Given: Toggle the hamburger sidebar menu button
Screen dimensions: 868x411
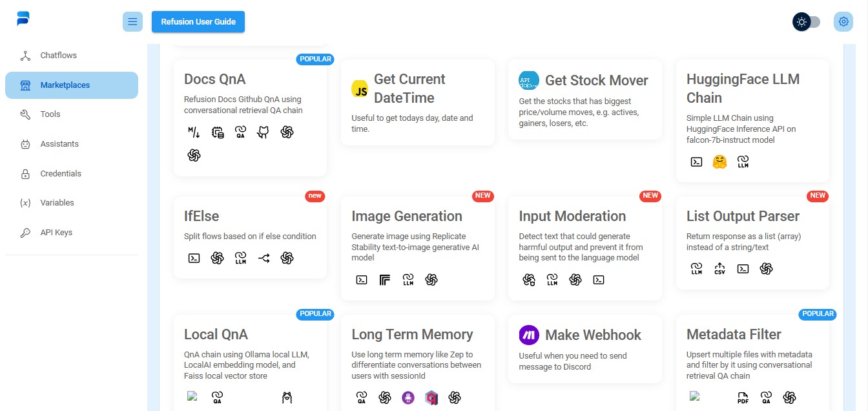Looking at the screenshot, I should pos(132,22).
